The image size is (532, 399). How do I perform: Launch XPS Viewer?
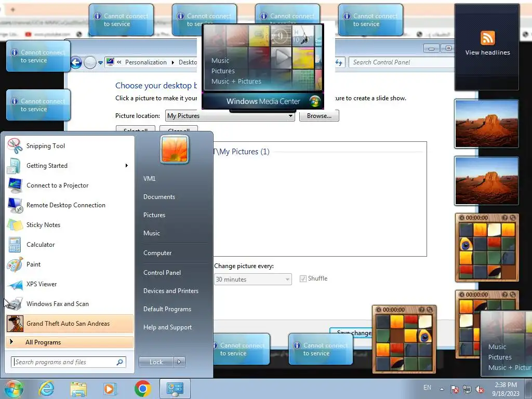coord(70,284)
